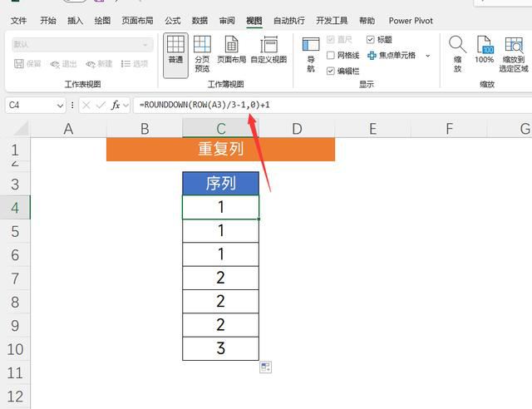
Task: Click the grayed Keep (保留) sheet view button
Action: pos(27,64)
